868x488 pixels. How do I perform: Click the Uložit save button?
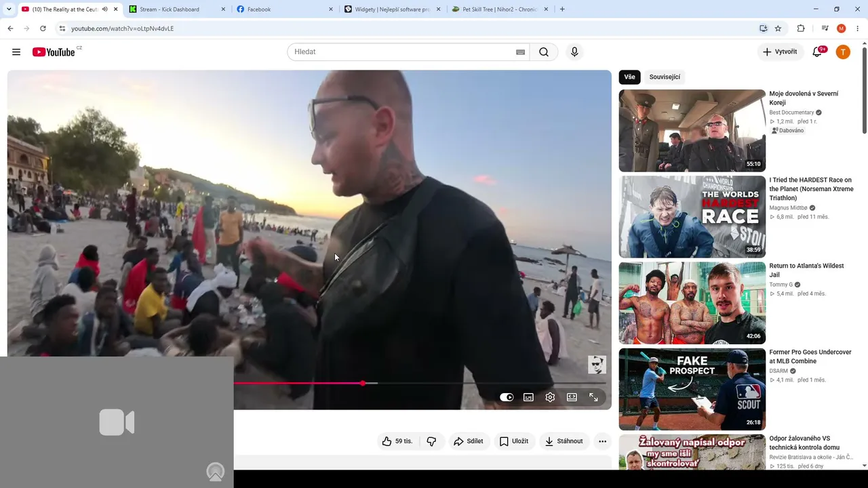514,441
